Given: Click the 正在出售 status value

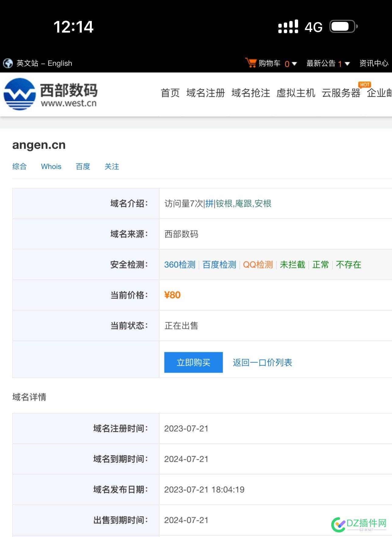Looking at the screenshot, I should 181,326.
